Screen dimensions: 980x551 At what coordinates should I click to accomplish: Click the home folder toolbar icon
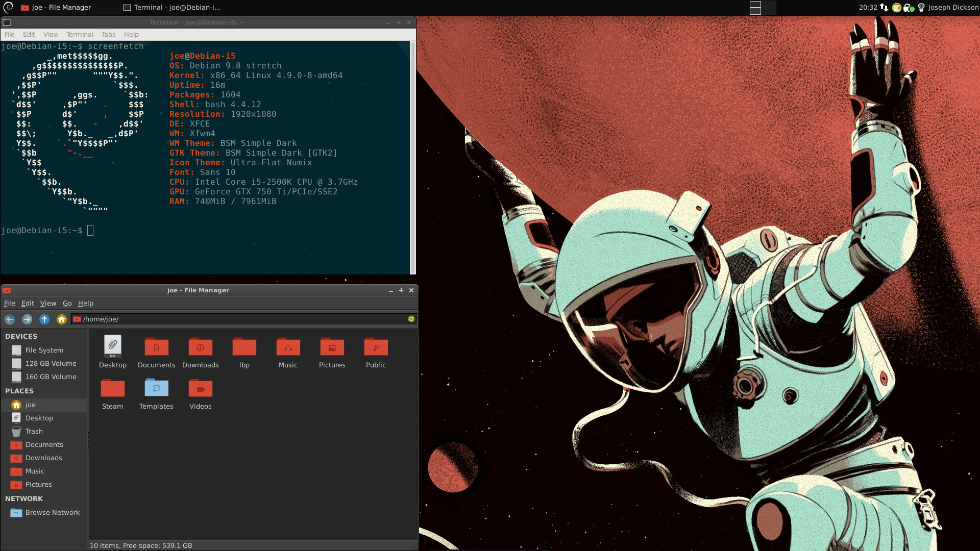[x=62, y=319]
